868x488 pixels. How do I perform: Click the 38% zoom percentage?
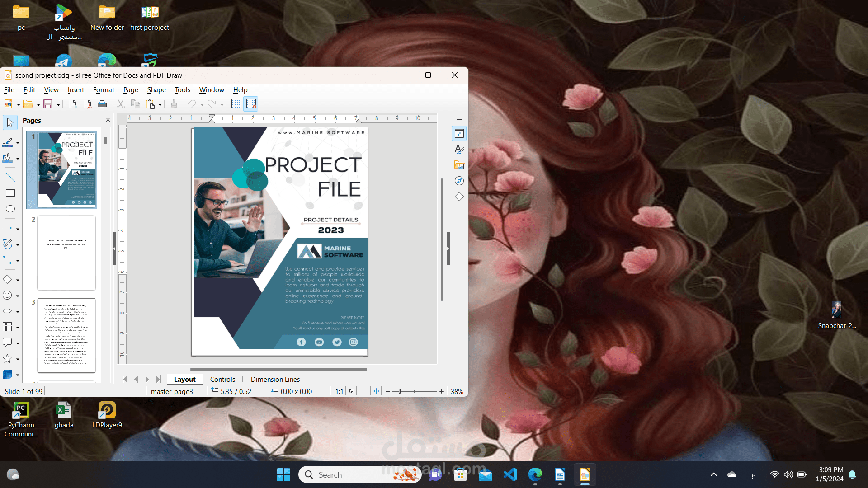point(457,391)
